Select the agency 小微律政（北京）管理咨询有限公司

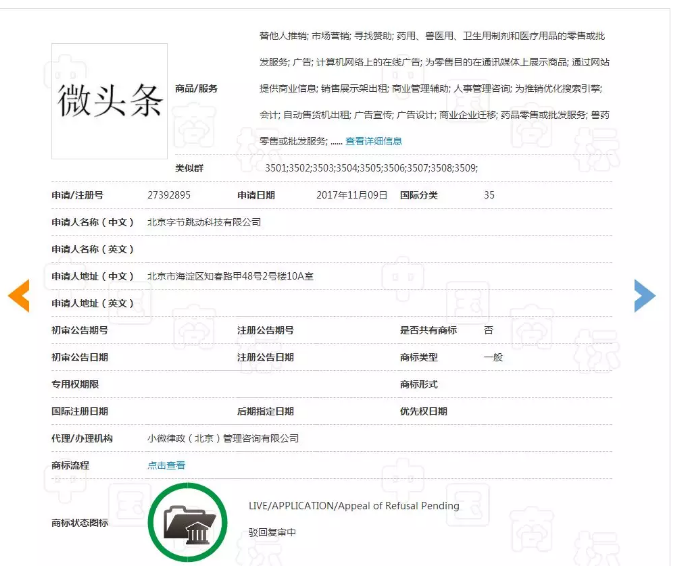pos(223,438)
